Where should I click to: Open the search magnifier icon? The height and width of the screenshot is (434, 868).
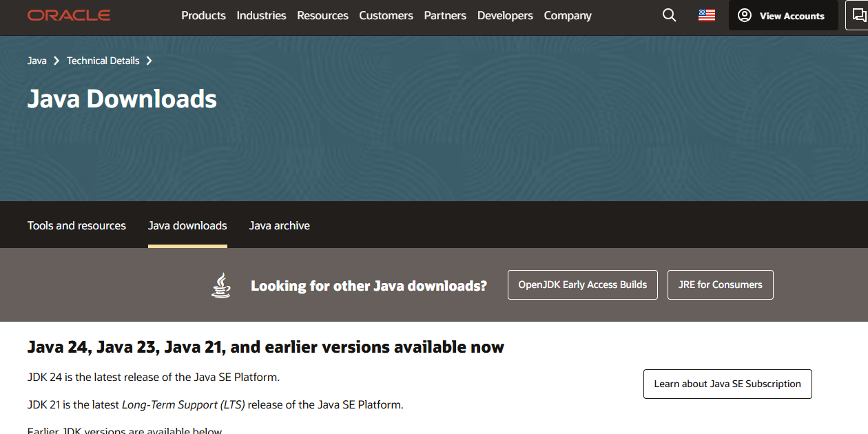669,15
